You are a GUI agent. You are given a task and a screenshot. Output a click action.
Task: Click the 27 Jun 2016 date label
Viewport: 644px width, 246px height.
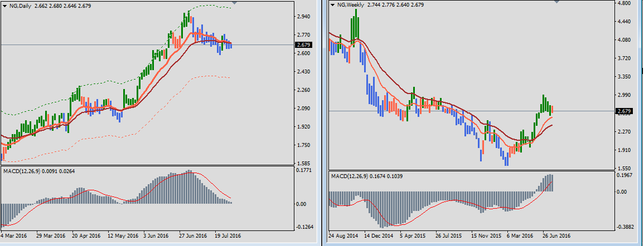[x=193, y=236]
